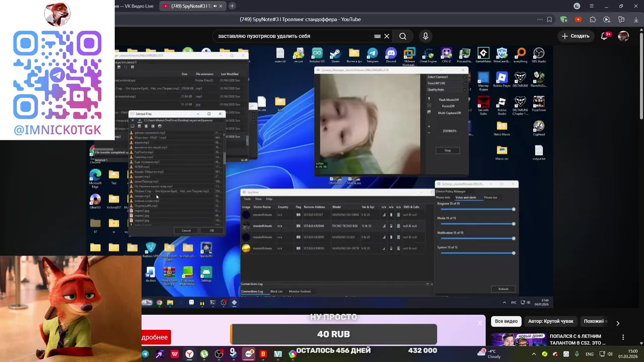644x362 pixels.
Task: Adjust the Ringtone volume slider
Action: pos(477,209)
